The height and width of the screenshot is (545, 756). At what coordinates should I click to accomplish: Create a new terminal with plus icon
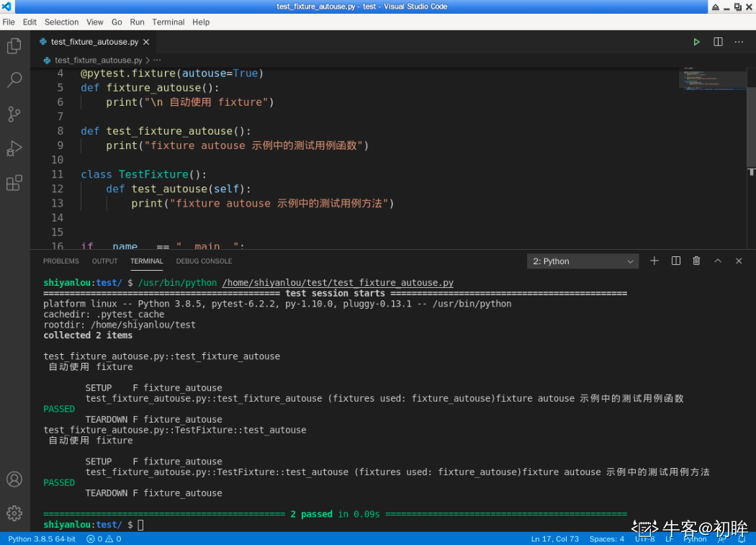[x=654, y=261]
